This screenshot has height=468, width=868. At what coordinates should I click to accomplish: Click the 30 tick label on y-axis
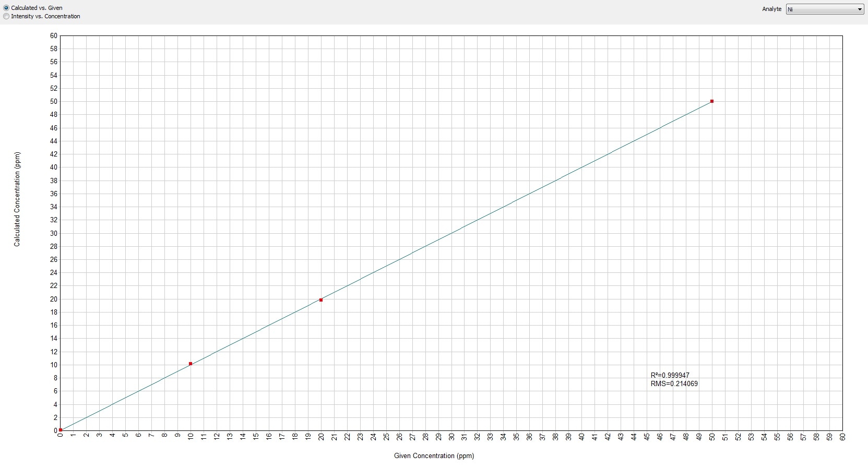(54, 233)
